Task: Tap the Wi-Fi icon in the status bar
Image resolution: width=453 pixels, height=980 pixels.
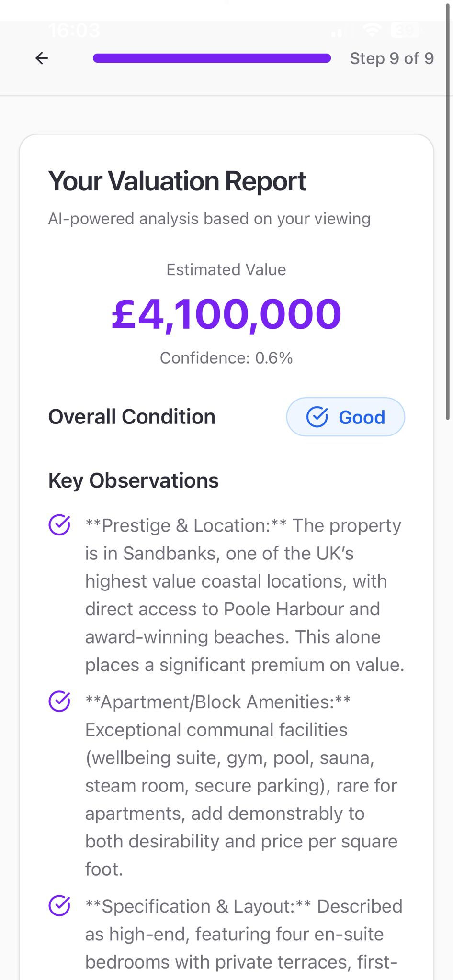Action: tap(372, 31)
